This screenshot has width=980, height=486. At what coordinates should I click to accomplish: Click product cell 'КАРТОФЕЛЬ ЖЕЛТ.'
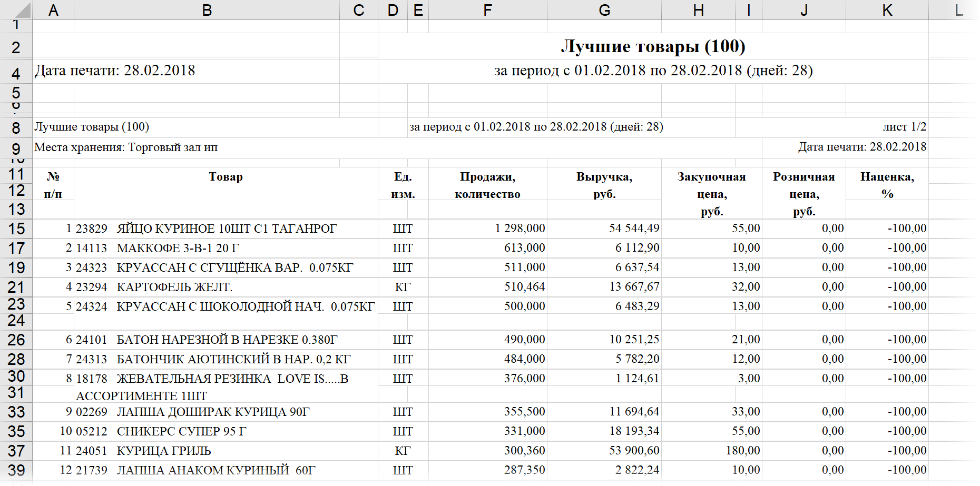(x=226, y=287)
